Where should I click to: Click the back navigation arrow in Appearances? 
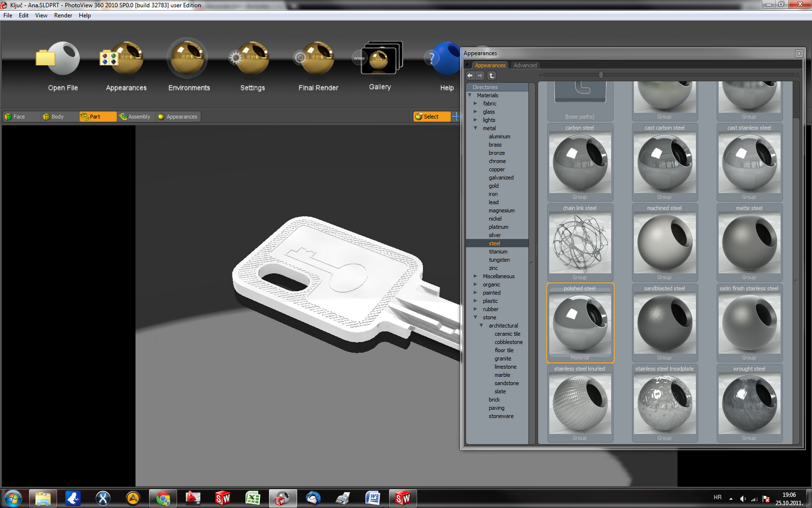point(469,75)
